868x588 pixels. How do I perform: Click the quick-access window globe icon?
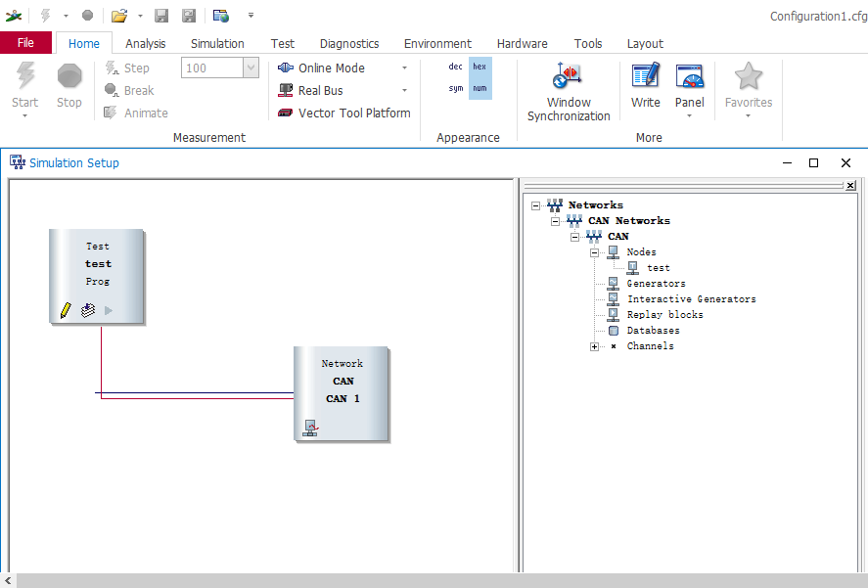tap(221, 16)
